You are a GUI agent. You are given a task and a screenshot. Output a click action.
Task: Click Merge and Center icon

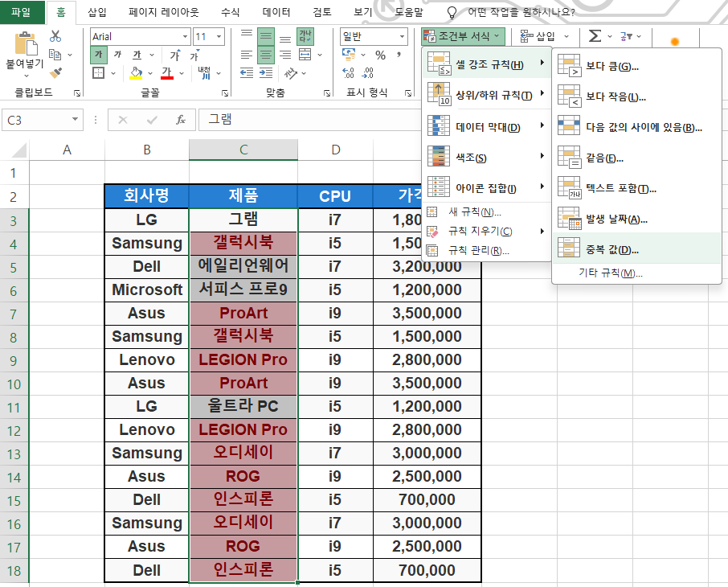coord(305,55)
